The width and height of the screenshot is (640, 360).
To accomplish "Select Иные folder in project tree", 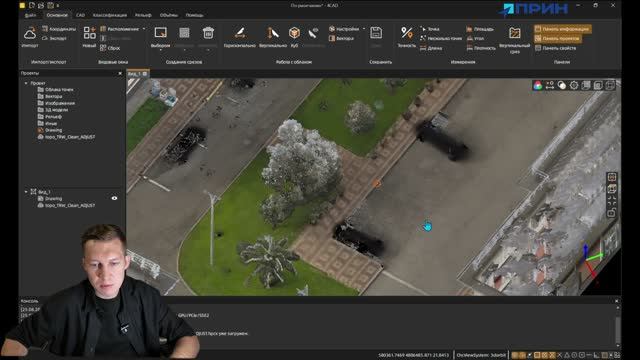I will tap(47, 123).
